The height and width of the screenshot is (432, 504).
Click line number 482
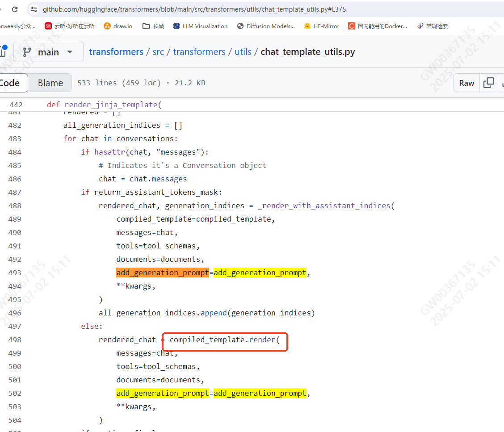pyautogui.click(x=15, y=126)
